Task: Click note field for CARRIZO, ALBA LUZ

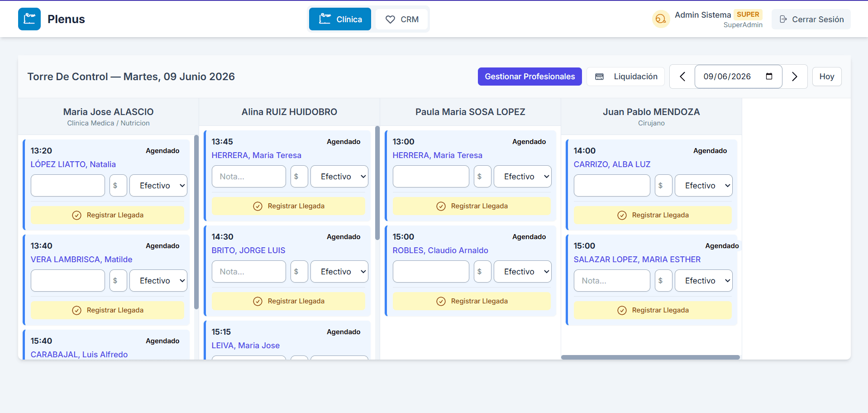Action: [x=612, y=186]
